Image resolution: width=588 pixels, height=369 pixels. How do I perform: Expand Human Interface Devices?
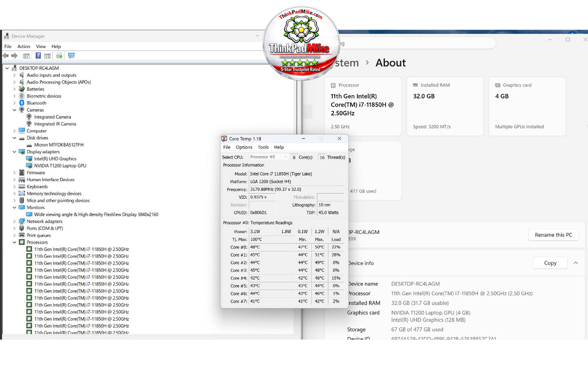point(14,180)
